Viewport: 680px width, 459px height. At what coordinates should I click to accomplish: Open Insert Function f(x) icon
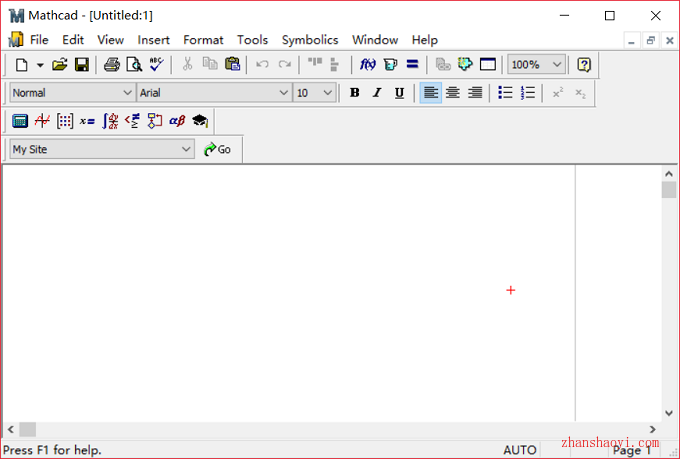coord(368,65)
